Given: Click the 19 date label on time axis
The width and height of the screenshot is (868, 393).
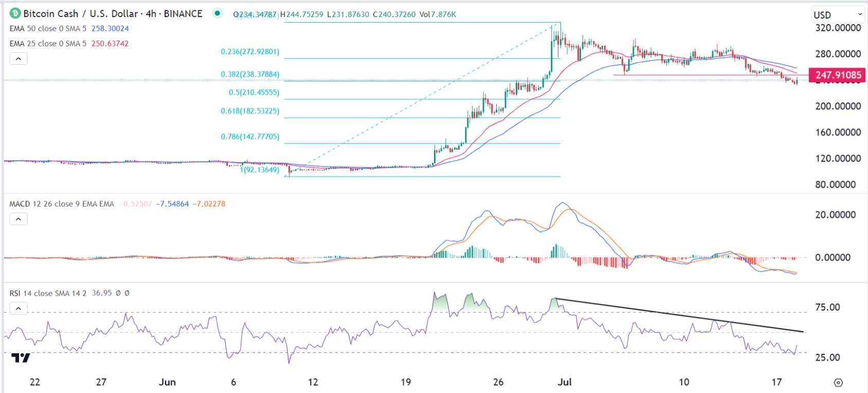Looking at the screenshot, I should click(406, 382).
